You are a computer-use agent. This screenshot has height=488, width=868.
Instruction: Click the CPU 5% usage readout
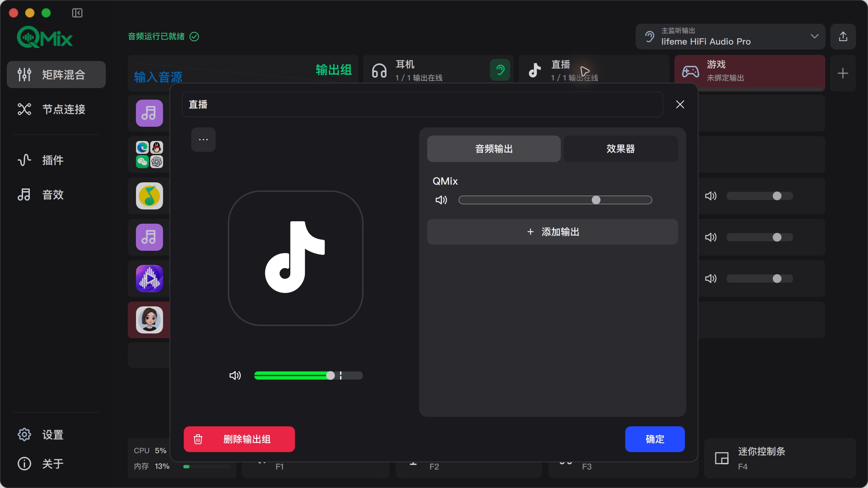[x=150, y=451]
